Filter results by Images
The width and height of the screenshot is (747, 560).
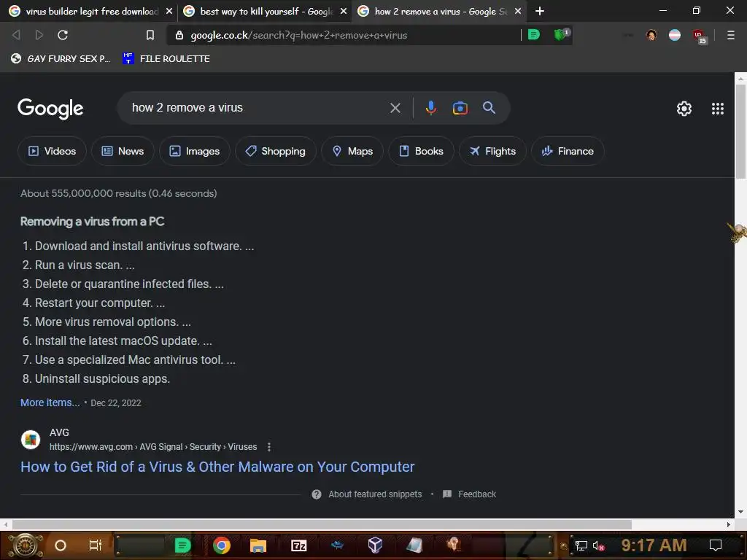(194, 151)
